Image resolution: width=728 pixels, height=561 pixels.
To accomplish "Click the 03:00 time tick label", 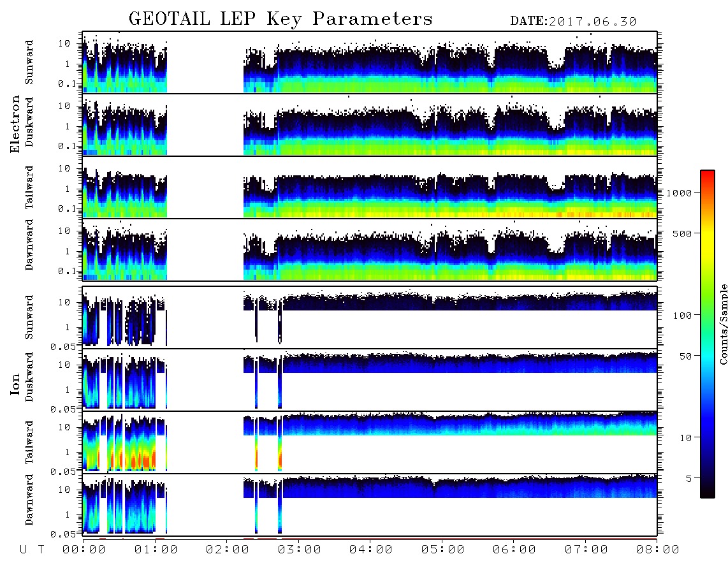I will click(300, 550).
